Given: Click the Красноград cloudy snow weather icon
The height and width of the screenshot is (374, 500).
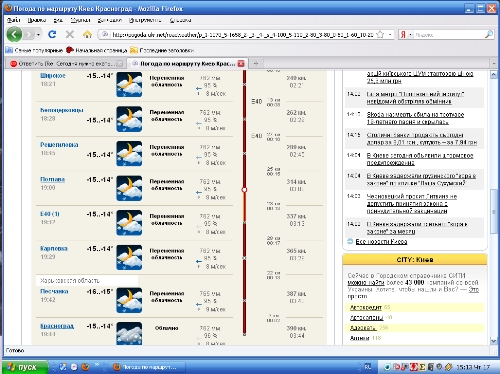Looking at the screenshot, I should coord(129,333).
